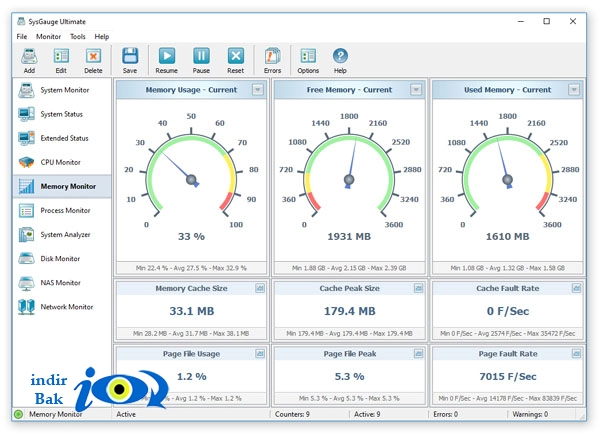
Task: Click the Min 1.88 GB statistics line
Action: [x=349, y=268]
